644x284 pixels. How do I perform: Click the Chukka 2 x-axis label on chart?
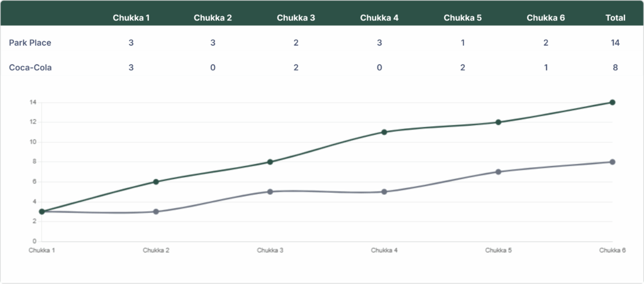(156, 250)
